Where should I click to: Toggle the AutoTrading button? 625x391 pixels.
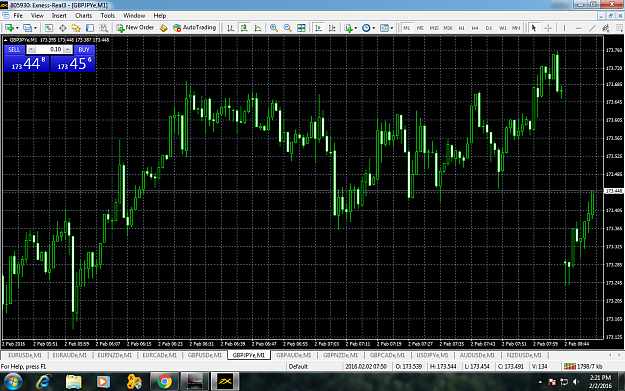[194, 28]
